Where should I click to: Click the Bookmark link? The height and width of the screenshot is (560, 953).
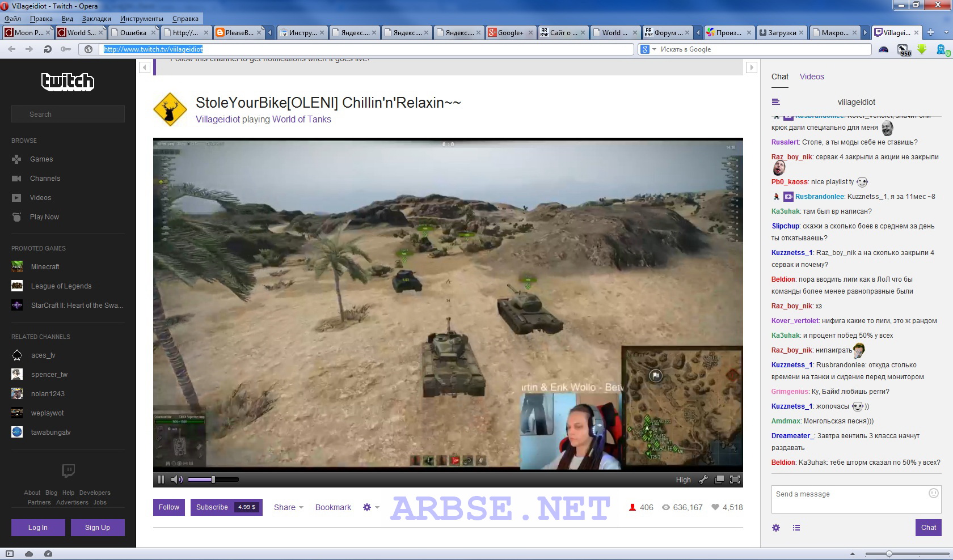[x=333, y=507]
